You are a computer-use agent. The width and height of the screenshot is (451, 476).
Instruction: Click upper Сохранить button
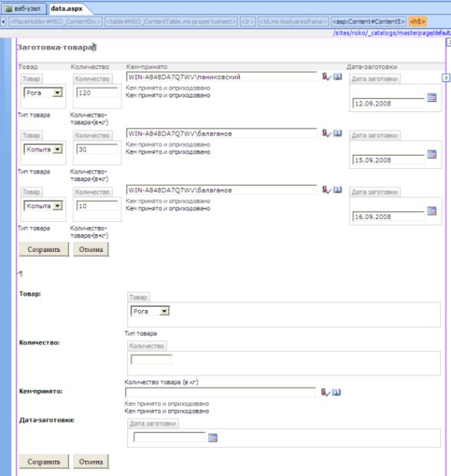44,250
